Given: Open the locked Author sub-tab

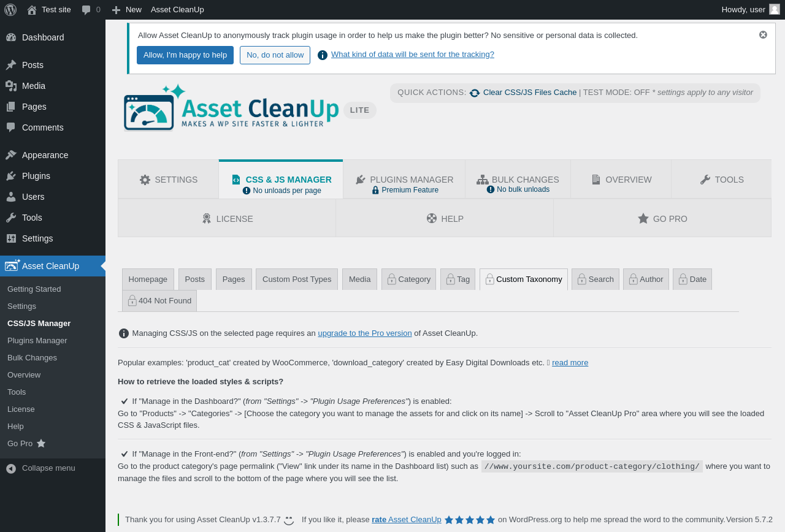Looking at the screenshot, I should click(646, 279).
